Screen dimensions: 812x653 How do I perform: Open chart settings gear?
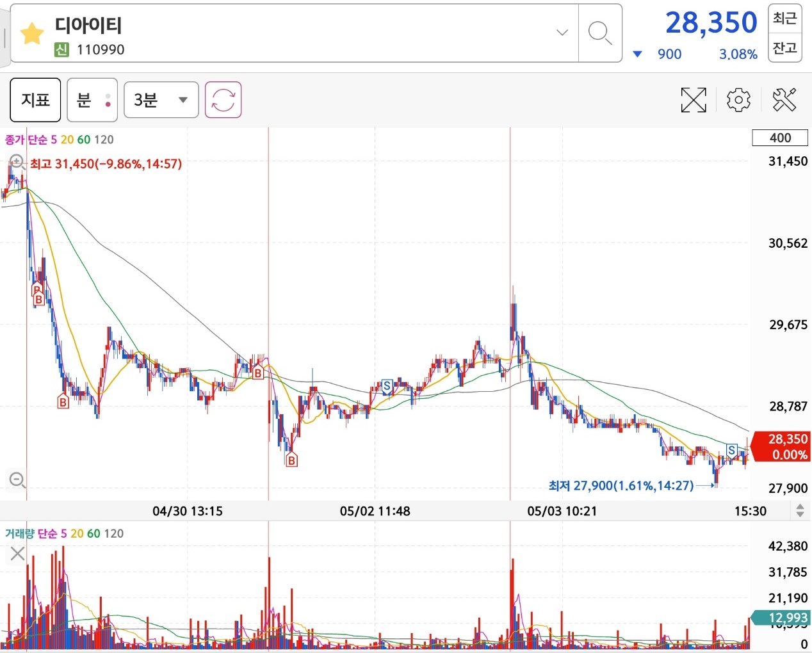click(x=738, y=100)
